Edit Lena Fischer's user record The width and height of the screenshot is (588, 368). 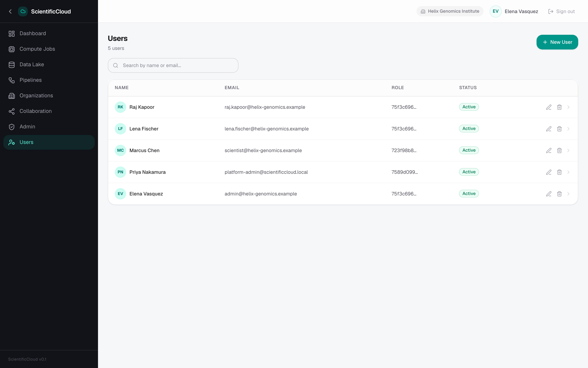point(549,129)
